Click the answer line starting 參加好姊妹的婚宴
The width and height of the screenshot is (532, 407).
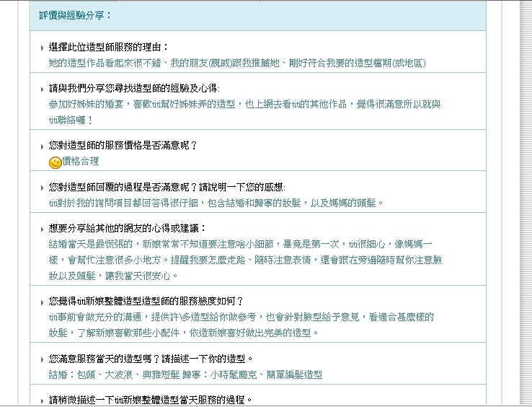(x=244, y=104)
